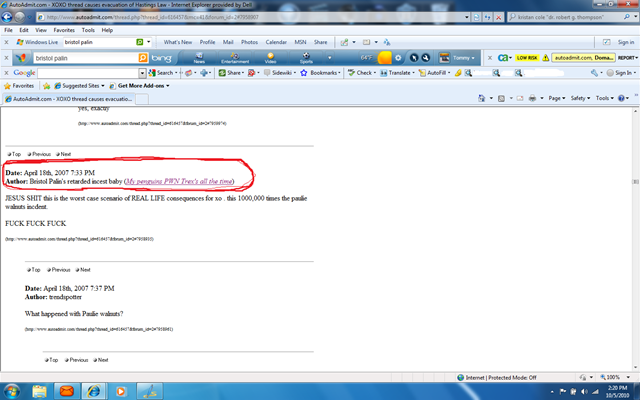The width and height of the screenshot is (640, 400).
Task: Open the zoom level 100% control
Action: pyautogui.click(x=616, y=378)
